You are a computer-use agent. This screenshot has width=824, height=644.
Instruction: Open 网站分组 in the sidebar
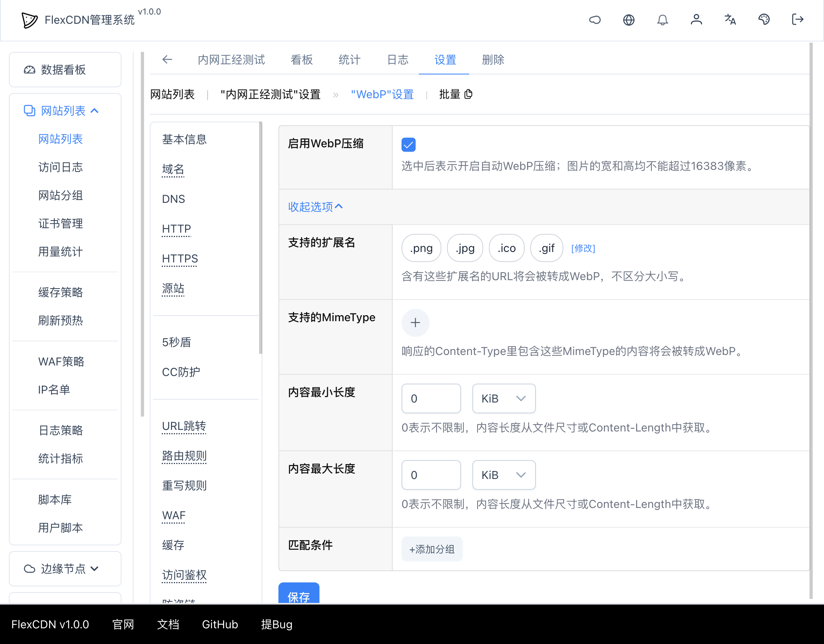pos(60,195)
